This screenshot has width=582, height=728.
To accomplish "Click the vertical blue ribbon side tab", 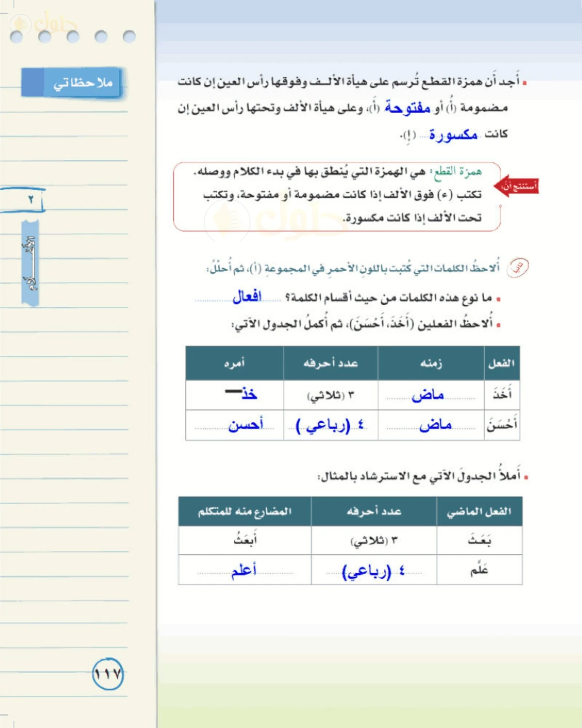I will [30, 263].
